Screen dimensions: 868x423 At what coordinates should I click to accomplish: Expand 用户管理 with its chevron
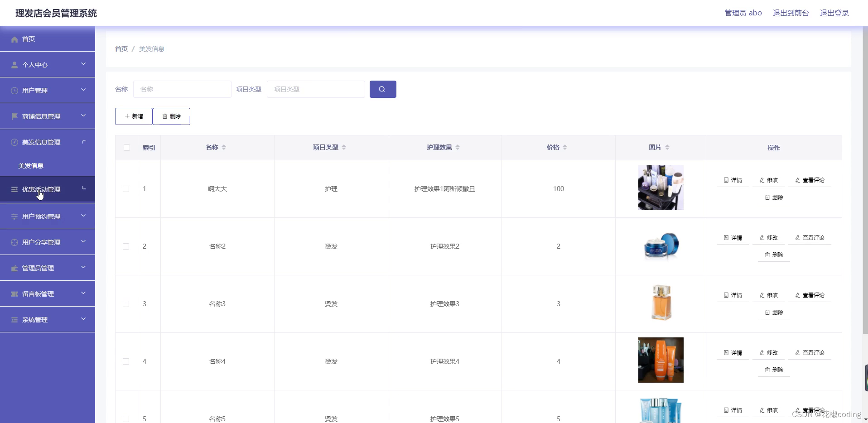83,90
